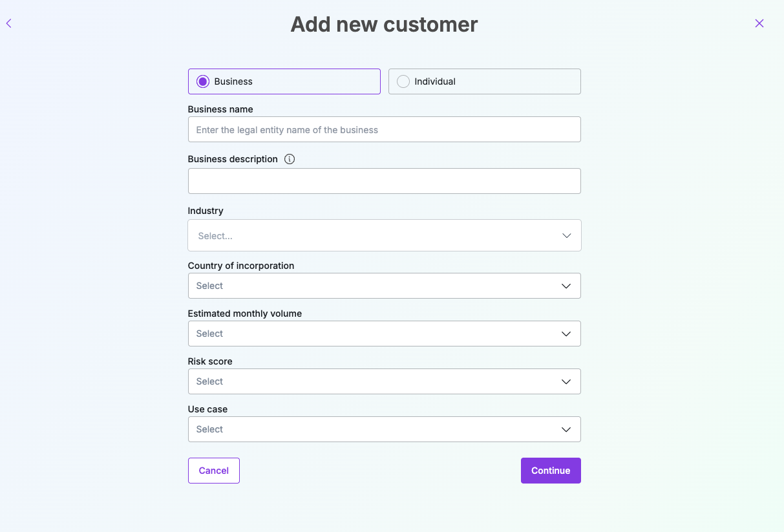Click the Estimated monthly volume chevron arrow
The height and width of the screenshot is (532, 784).
click(566, 334)
